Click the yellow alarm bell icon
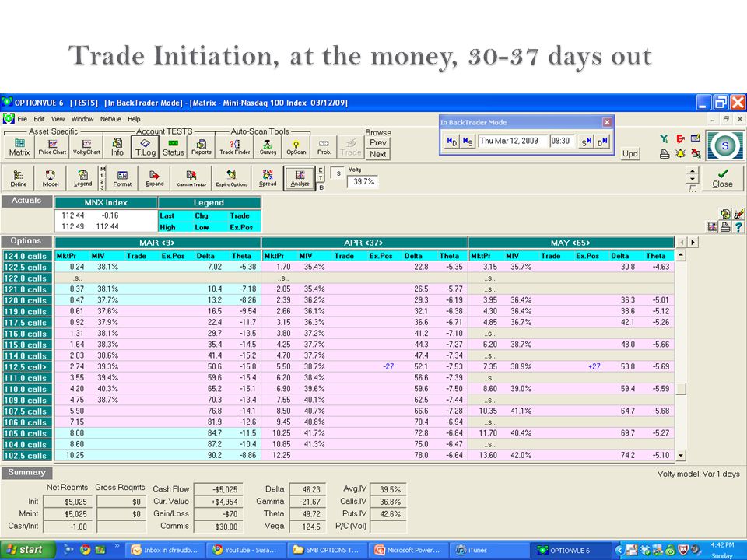747x560 pixels. click(x=680, y=153)
